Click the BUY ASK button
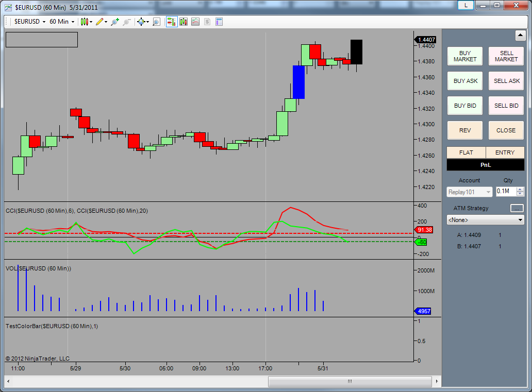The width and height of the screenshot is (532, 392). coord(465,81)
